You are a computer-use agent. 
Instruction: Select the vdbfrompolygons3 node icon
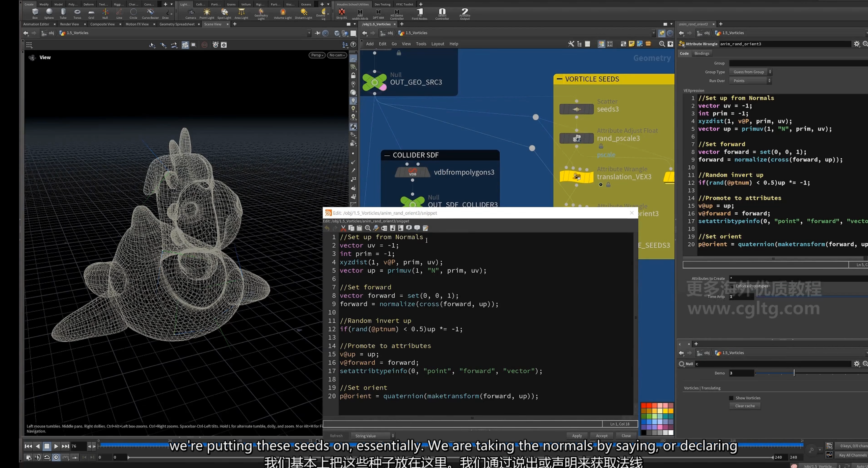(413, 172)
